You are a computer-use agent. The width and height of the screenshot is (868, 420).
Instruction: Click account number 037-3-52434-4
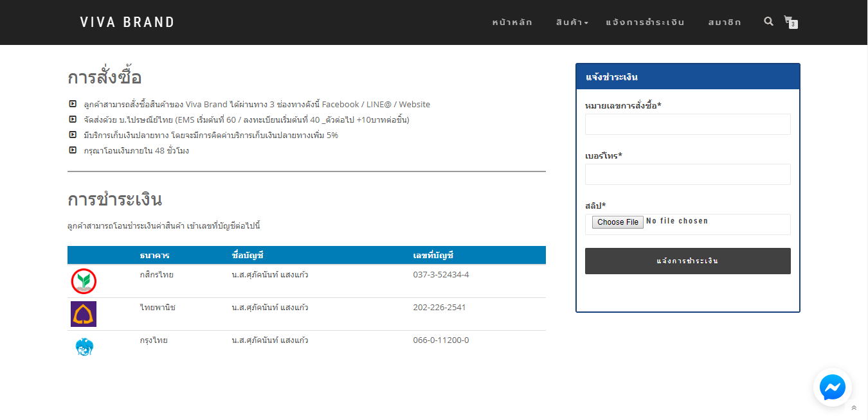click(441, 275)
